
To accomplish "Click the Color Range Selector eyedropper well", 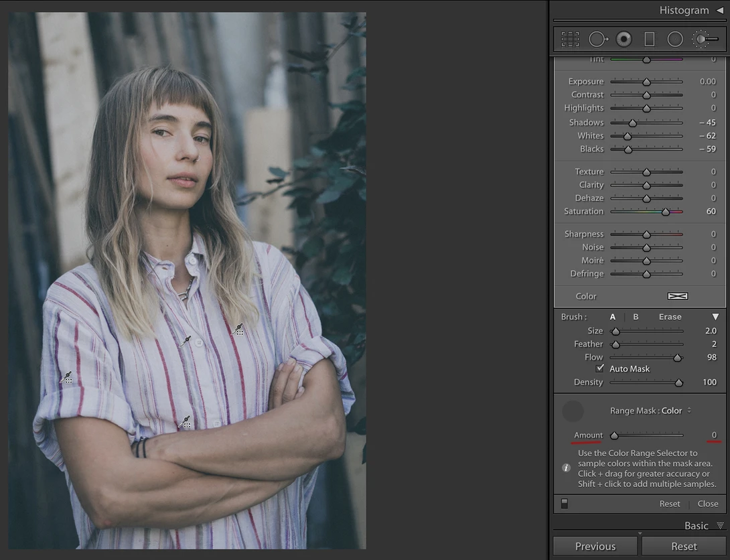I will 573,411.
